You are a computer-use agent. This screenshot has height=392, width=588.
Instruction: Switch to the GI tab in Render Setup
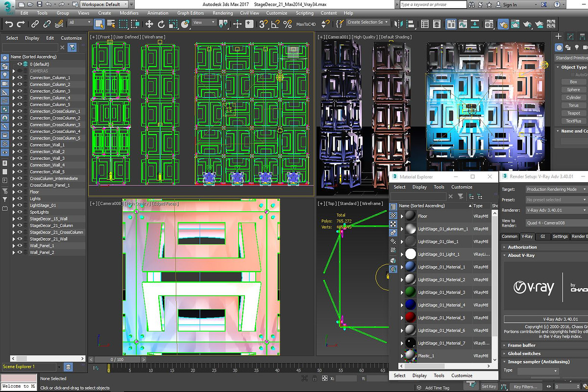(x=542, y=236)
